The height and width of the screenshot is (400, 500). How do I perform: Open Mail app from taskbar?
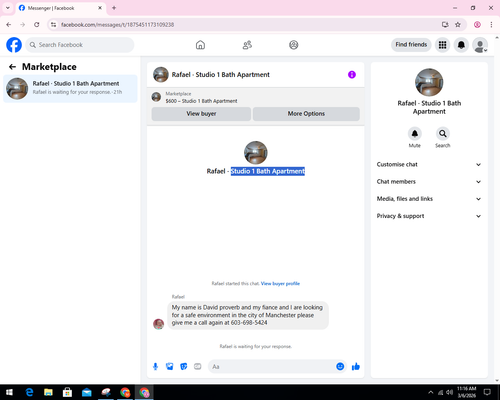(x=87, y=392)
